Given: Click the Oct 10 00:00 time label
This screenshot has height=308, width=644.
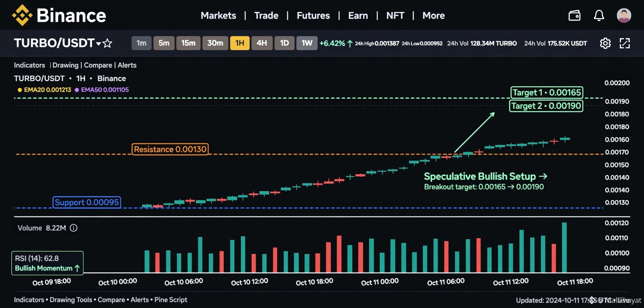Looking at the screenshot, I should [x=117, y=282].
